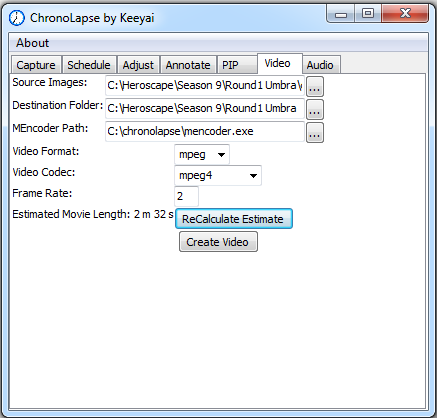Browse for the Source Images folder
This screenshot has height=418, width=437.
pyautogui.click(x=315, y=86)
